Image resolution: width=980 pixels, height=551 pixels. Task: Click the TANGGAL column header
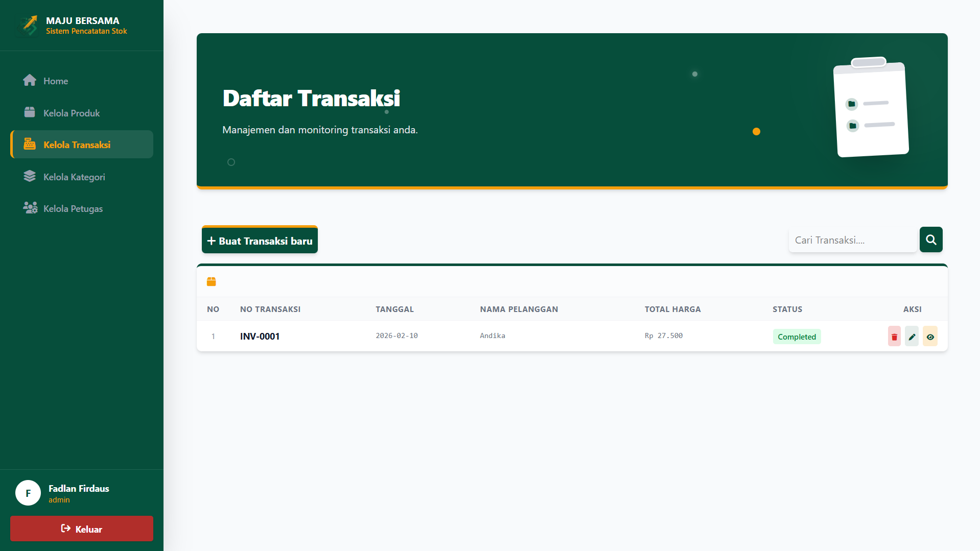(394, 309)
